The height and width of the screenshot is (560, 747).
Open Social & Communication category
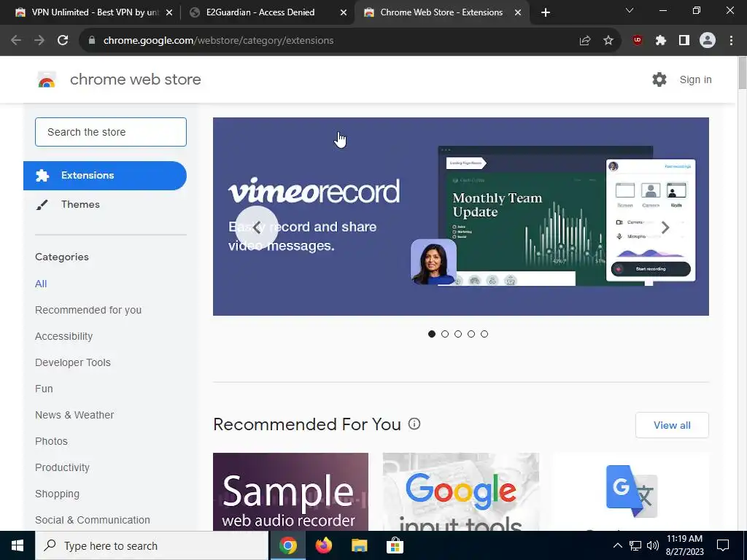[x=93, y=520]
